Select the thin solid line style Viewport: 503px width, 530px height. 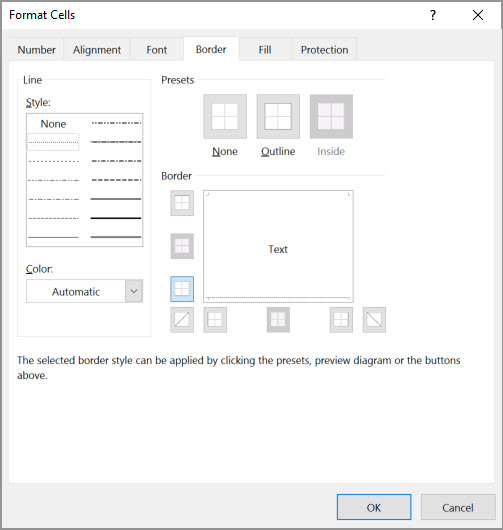coord(53,237)
